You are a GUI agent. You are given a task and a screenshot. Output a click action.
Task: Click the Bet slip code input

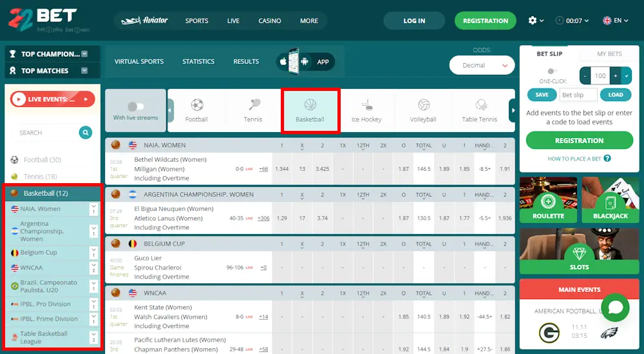pyautogui.click(x=578, y=95)
